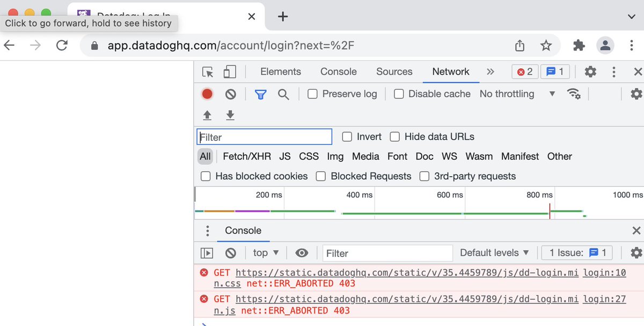Click the address bar URL
644x326 pixels.
click(231, 46)
